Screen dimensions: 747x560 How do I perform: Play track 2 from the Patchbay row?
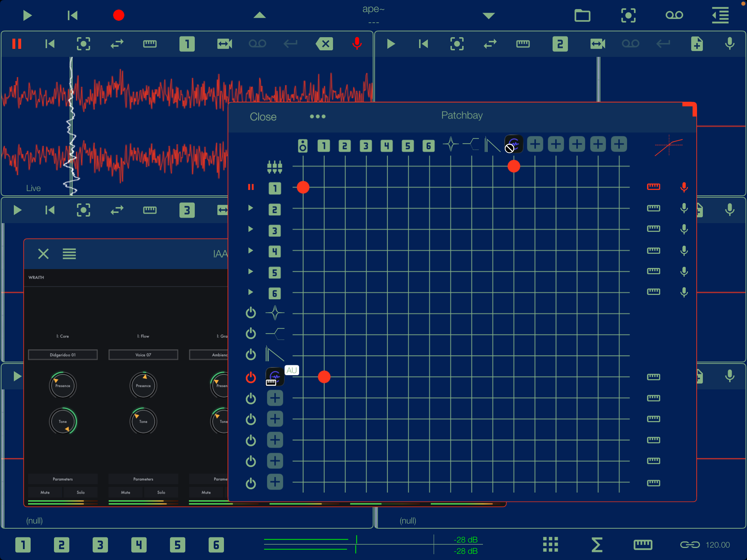pos(251,208)
